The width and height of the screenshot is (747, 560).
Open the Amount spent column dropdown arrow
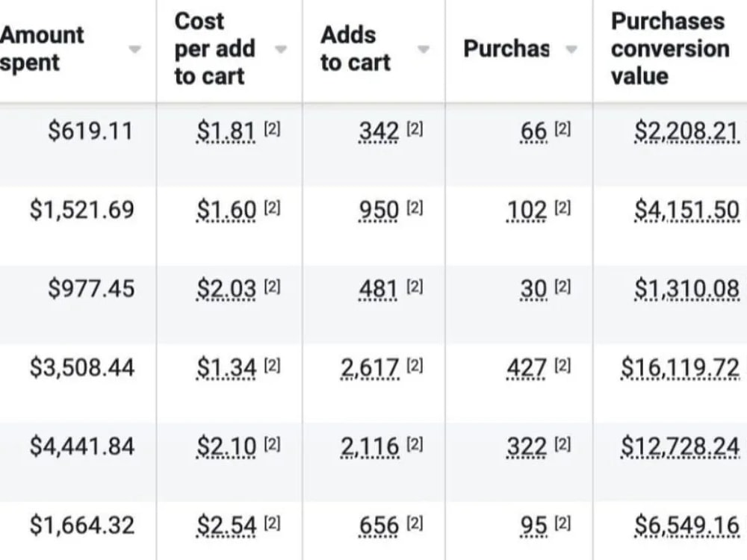click(x=134, y=49)
